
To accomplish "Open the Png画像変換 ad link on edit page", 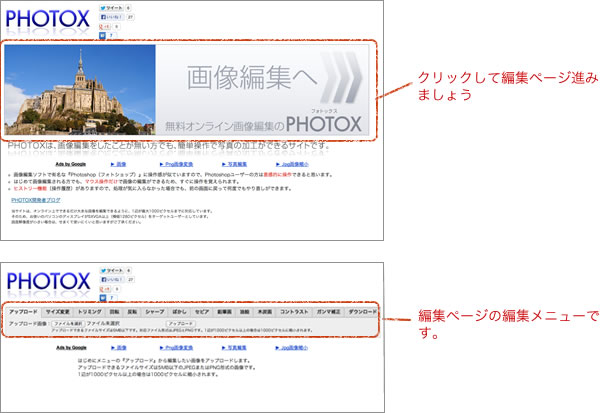I will [x=176, y=348].
